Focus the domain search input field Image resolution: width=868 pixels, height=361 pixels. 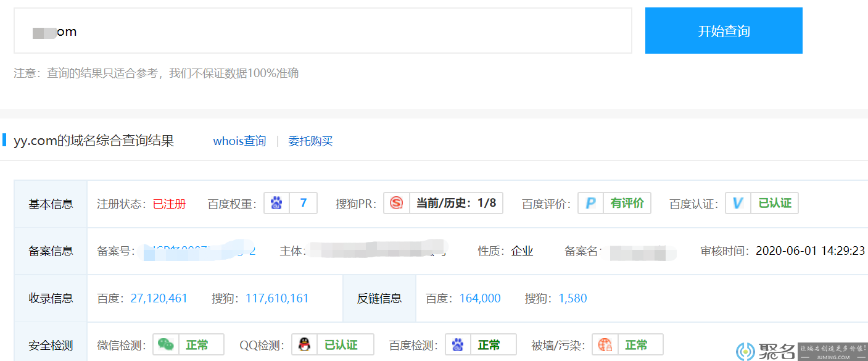click(x=323, y=31)
